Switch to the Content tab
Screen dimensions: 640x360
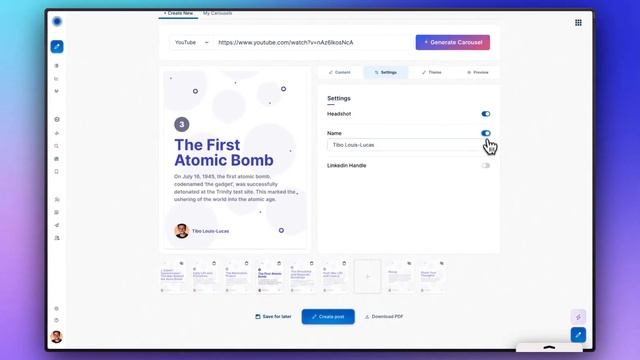coord(340,72)
